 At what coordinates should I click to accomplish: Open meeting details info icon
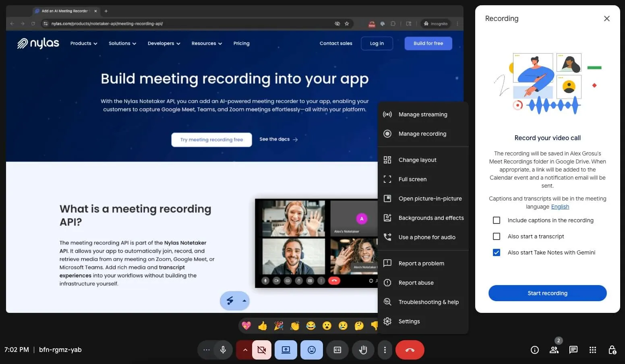click(x=535, y=350)
